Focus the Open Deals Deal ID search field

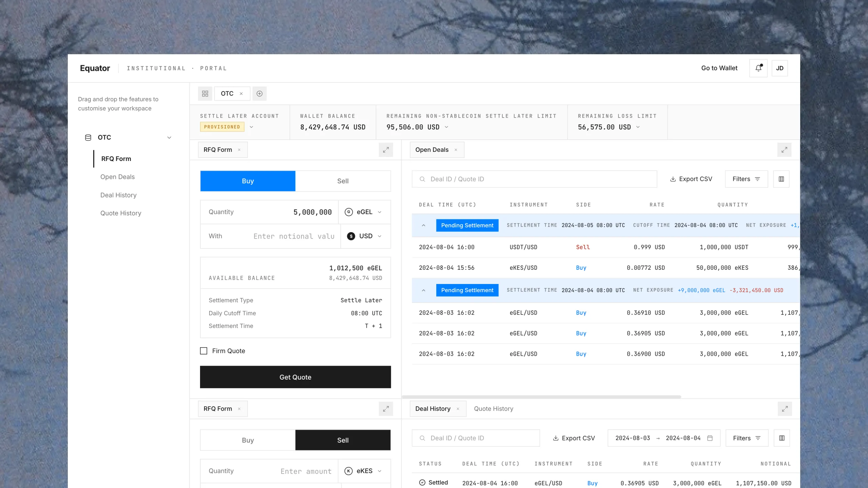[x=534, y=179]
